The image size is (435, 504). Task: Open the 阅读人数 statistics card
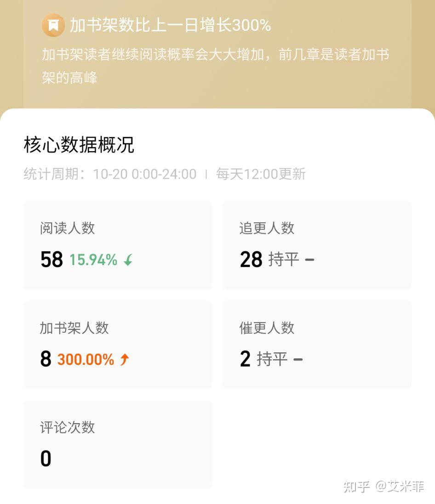click(x=118, y=245)
